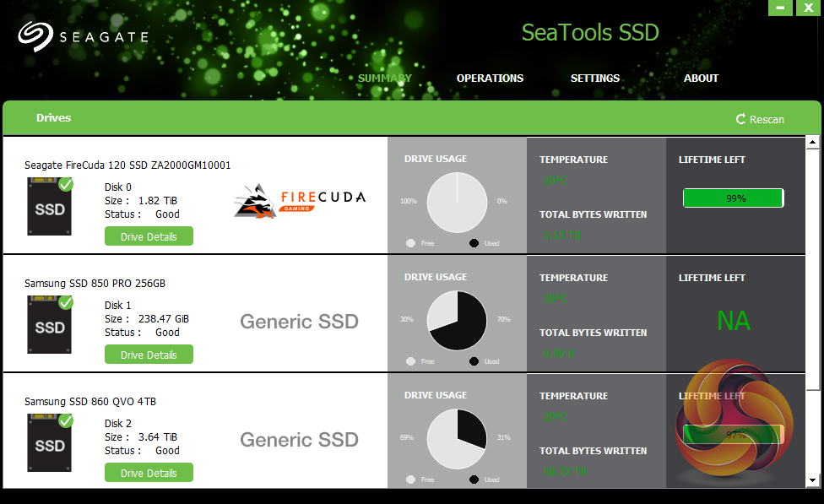
Task: Click the Disk 2 drive usage pie chart
Action: [x=457, y=438]
